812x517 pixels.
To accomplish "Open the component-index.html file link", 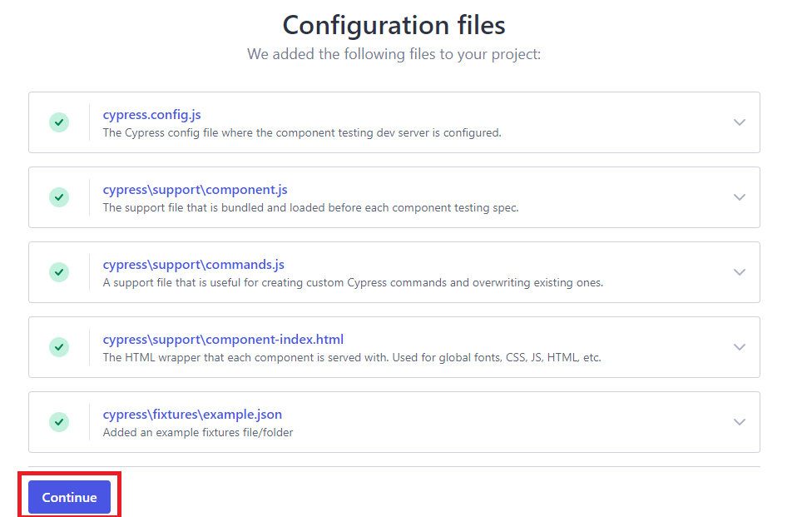I will click(223, 340).
